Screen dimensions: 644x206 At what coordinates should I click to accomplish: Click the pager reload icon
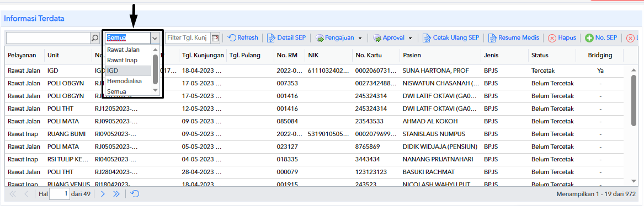135,194
